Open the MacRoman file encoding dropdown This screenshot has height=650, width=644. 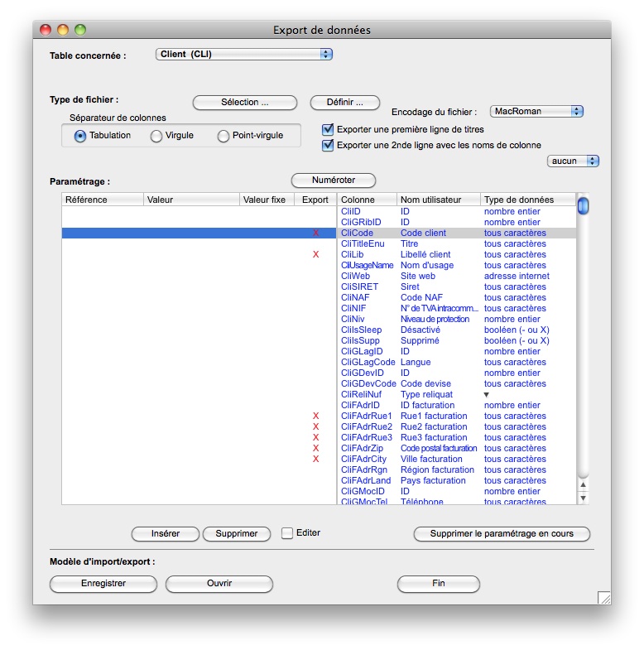pos(536,111)
